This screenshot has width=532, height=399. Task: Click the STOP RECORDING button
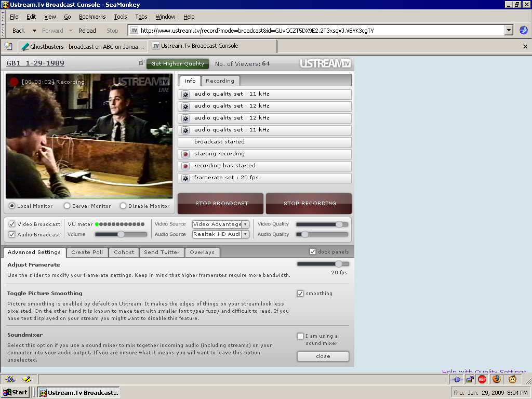(309, 204)
